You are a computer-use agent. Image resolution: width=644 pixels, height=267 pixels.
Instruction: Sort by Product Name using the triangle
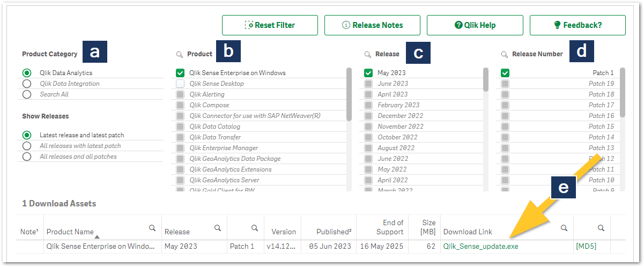coord(97,237)
